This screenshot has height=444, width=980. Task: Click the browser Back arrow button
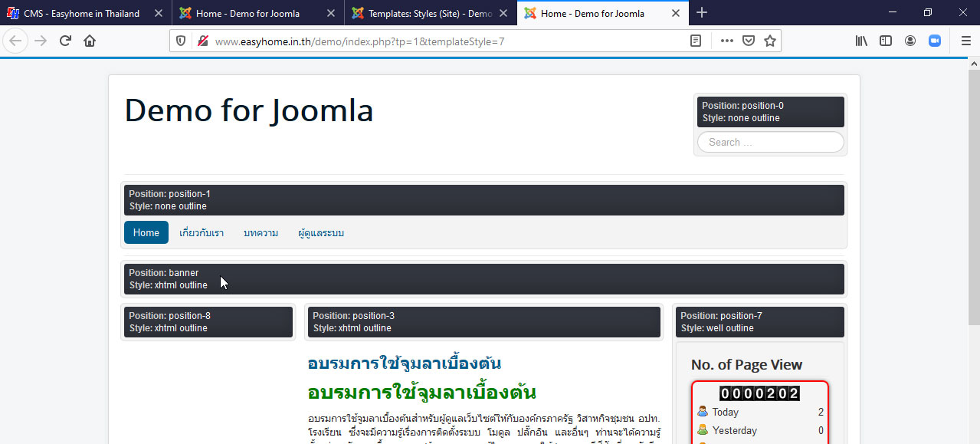[15, 41]
